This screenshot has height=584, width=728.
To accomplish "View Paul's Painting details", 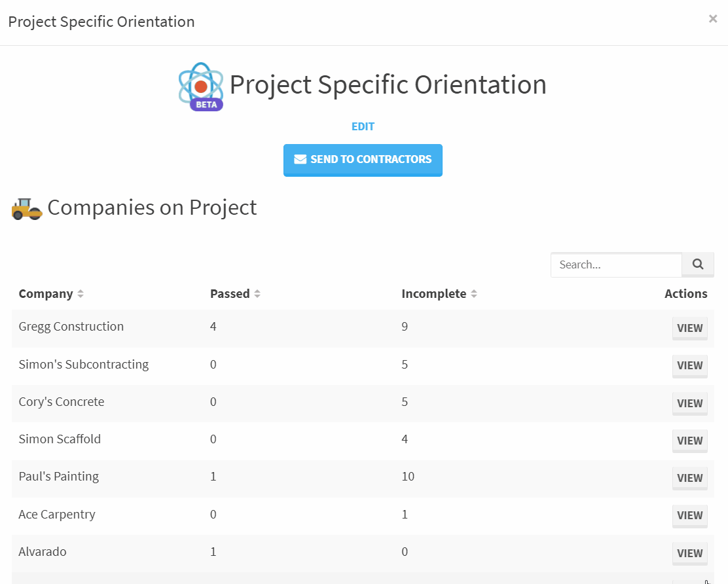I will [x=689, y=478].
